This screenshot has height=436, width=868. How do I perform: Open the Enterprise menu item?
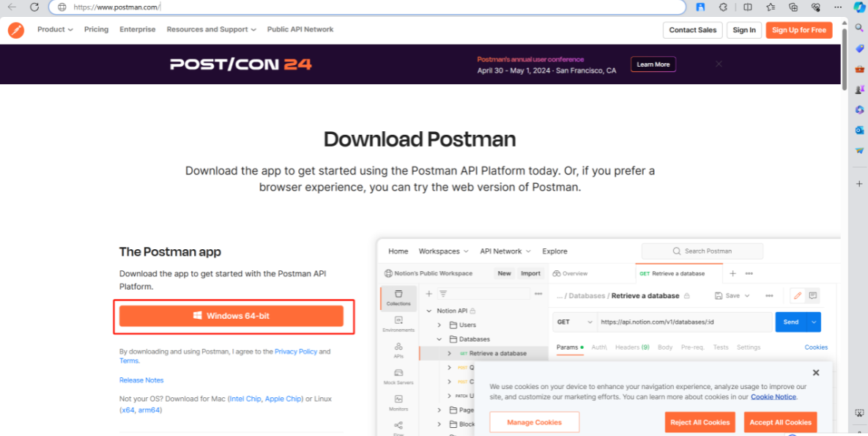point(137,29)
